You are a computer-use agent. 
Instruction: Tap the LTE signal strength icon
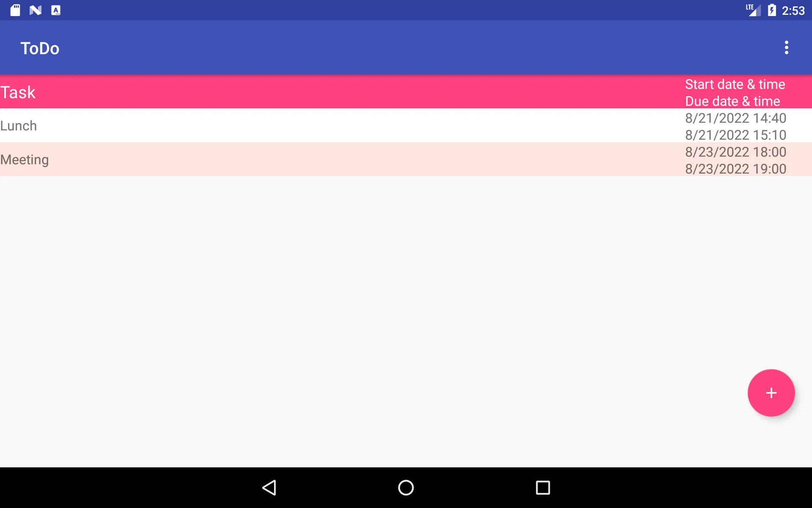[x=754, y=9]
